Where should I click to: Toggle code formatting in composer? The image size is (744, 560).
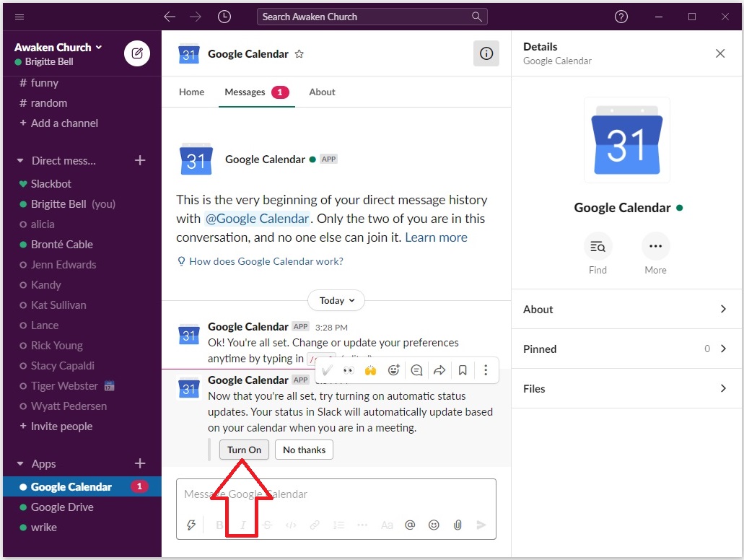[291, 525]
